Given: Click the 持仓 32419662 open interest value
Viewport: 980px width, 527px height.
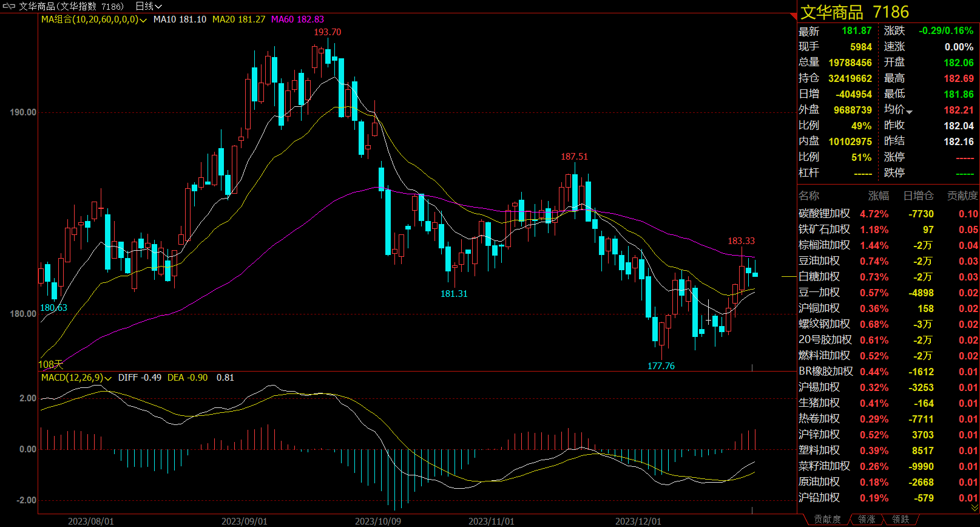Looking at the screenshot, I should 850,78.
